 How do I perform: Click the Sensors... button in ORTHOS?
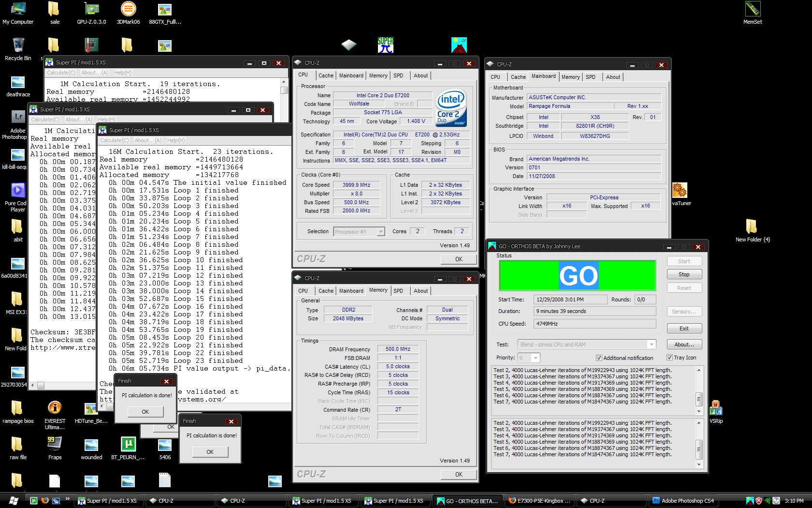point(684,312)
